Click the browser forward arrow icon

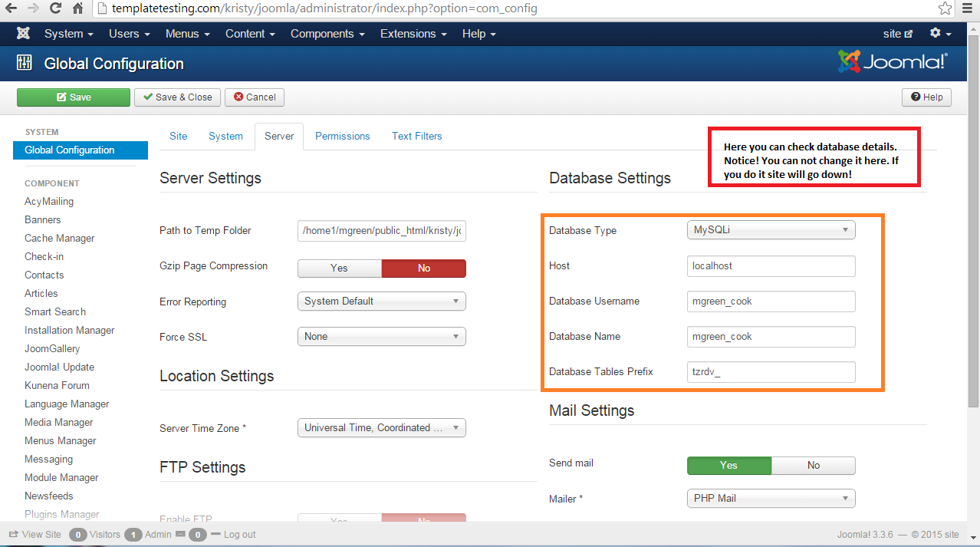pyautogui.click(x=33, y=9)
